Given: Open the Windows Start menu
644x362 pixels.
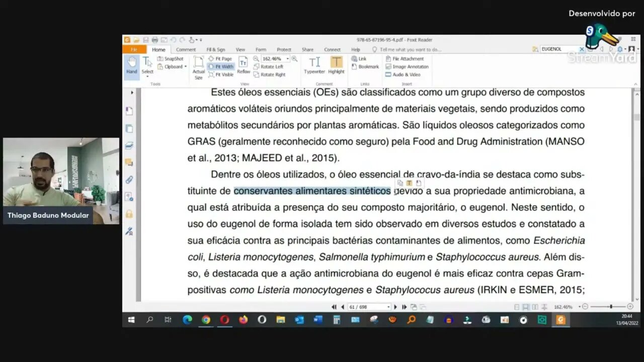Looking at the screenshot, I should (131, 320).
